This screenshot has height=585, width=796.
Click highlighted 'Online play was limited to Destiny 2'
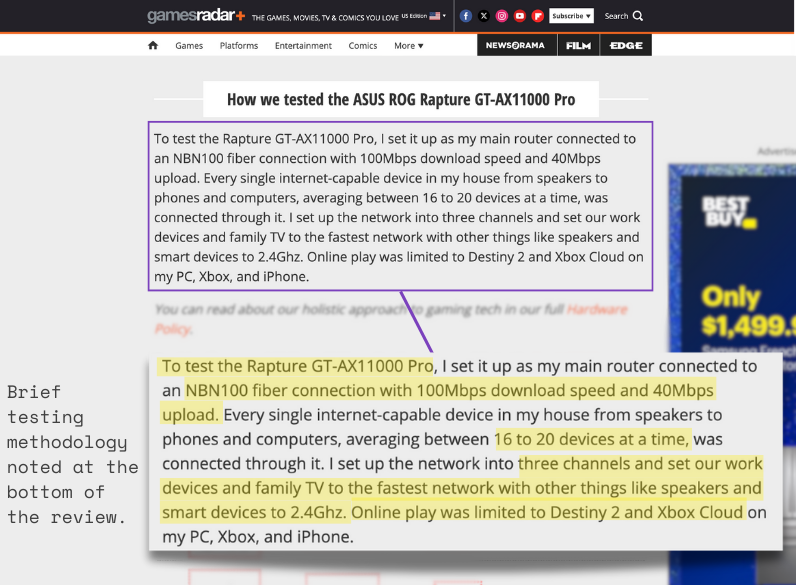click(x=485, y=512)
